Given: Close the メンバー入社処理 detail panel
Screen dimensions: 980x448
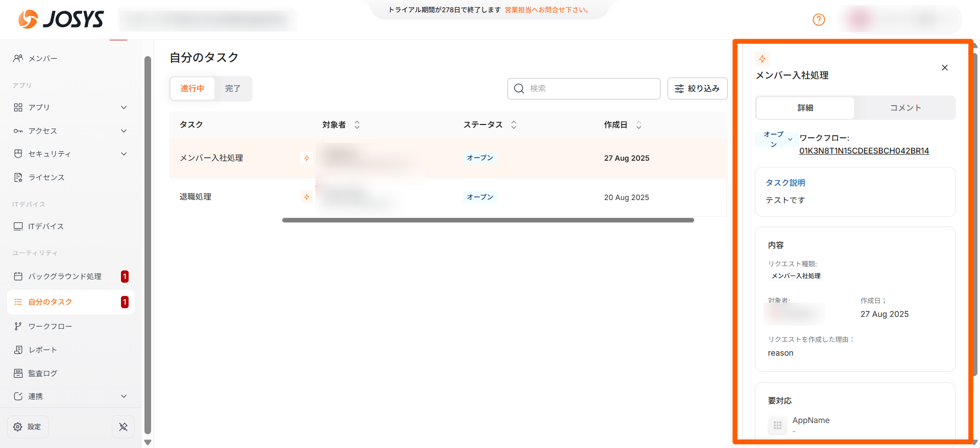Looking at the screenshot, I should coord(944,67).
